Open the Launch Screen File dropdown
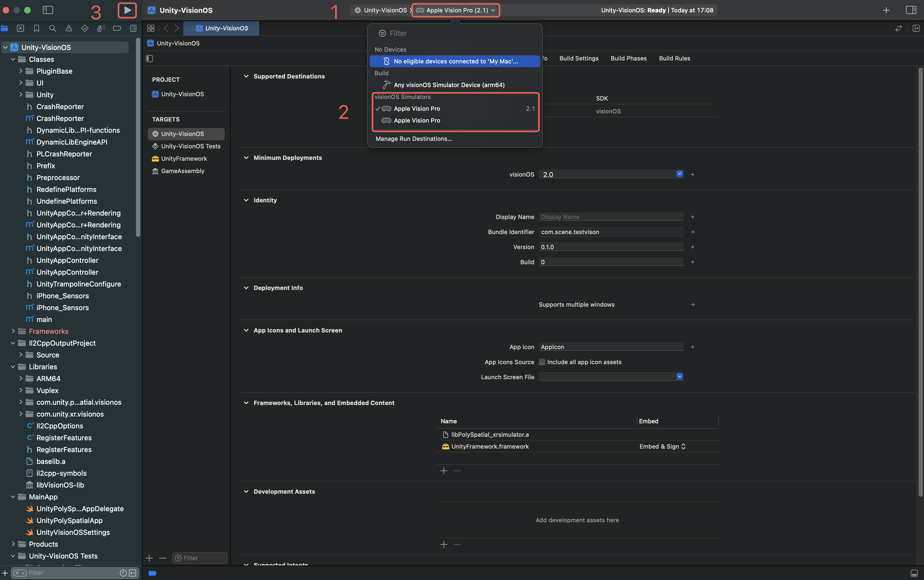 tap(679, 376)
